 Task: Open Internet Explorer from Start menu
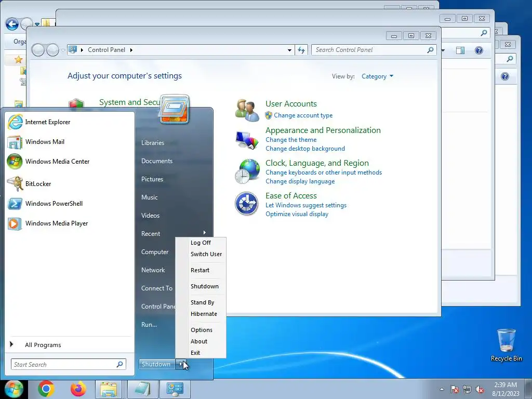38,122
